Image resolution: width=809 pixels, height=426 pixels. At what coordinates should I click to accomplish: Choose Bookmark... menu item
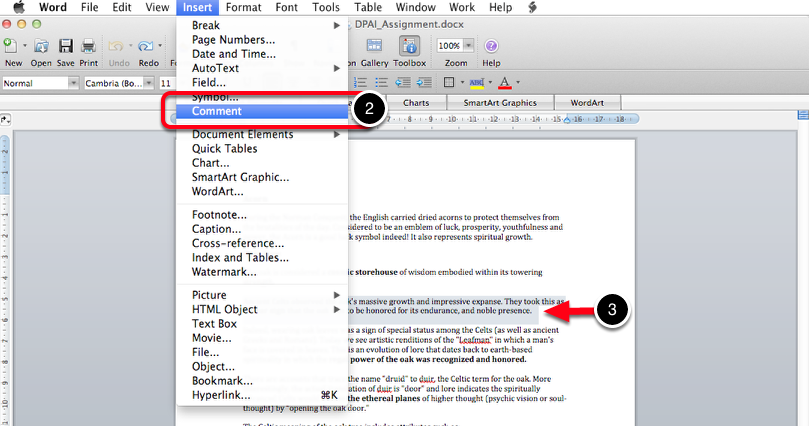pyautogui.click(x=262, y=381)
